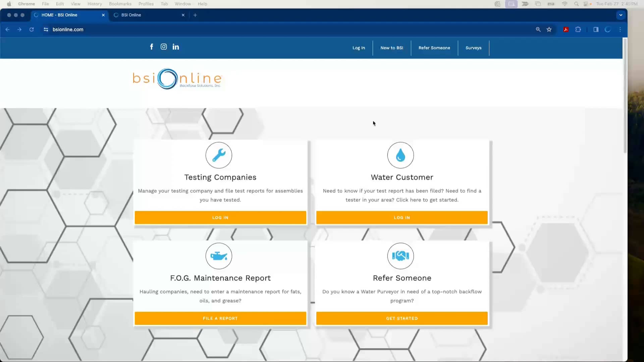This screenshot has height=362, width=644.
Task: Click the water drop icon on Water Customer card
Action: tap(400, 155)
